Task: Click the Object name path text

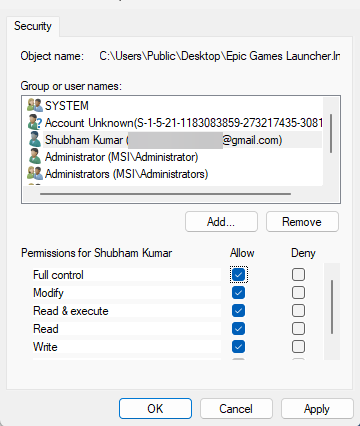Action: (220, 56)
